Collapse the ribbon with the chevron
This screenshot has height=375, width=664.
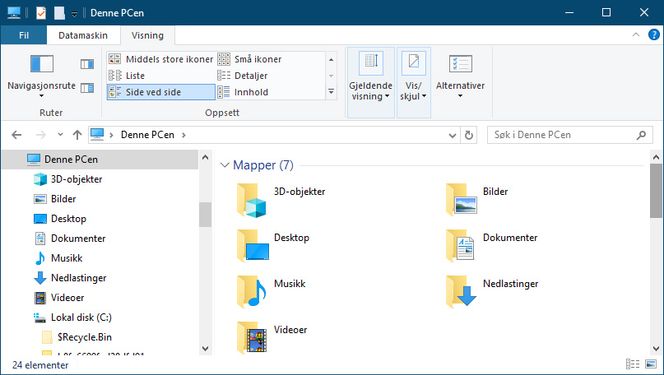click(636, 35)
